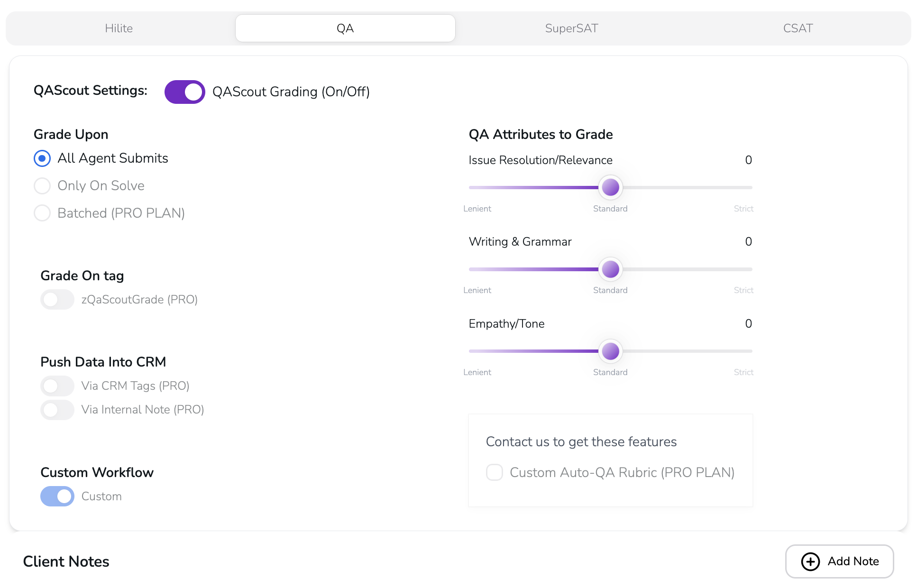Screen dimensions: 917x588
Task: Toggle Via CRM Tags switch
Action: [x=57, y=386]
